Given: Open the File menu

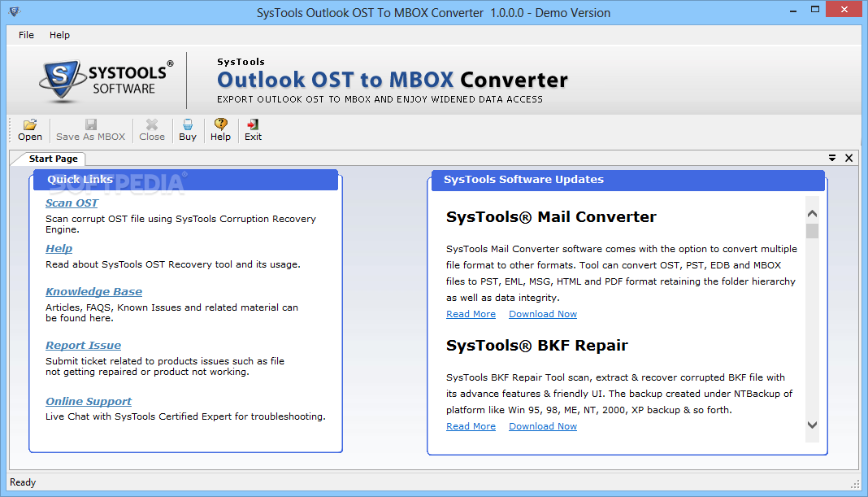Looking at the screenshot, I should point(26,35).
